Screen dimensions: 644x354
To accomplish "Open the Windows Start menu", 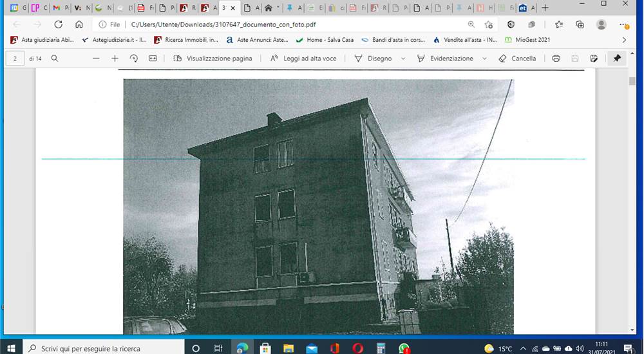I will click(x=11, y=348).
